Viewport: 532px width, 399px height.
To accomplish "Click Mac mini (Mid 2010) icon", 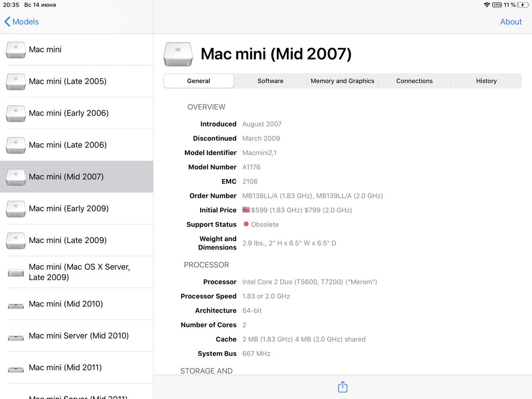I will (16, 306).
